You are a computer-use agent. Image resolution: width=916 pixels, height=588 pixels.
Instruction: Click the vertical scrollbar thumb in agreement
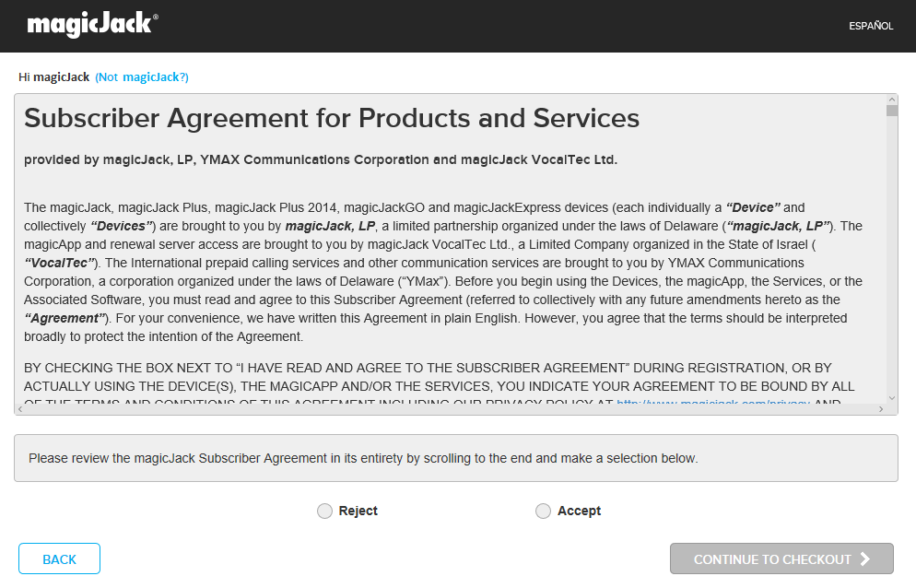[892, 111]
